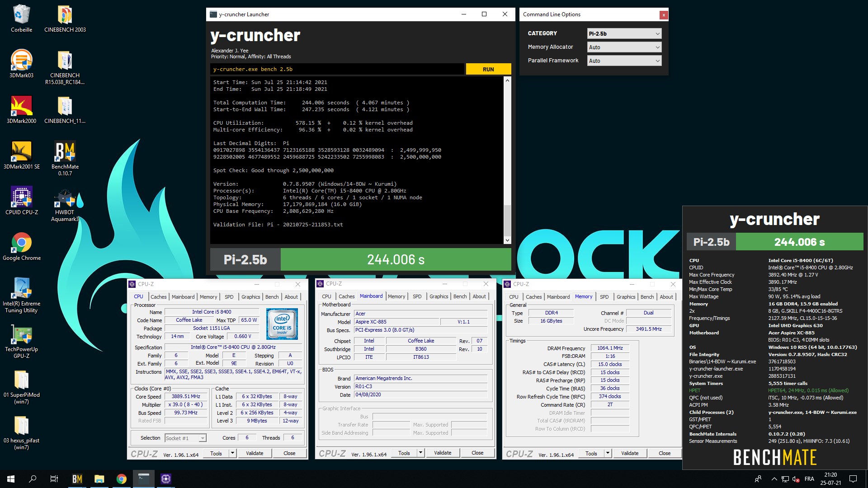Expand the Memory Allocator dropdown
868x488 pixels.
624,47
